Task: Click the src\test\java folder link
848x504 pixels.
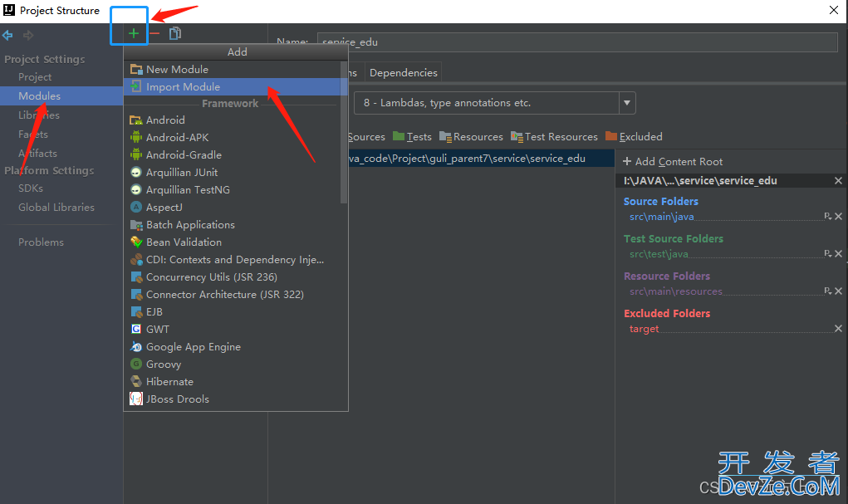Action: (659, 254)
